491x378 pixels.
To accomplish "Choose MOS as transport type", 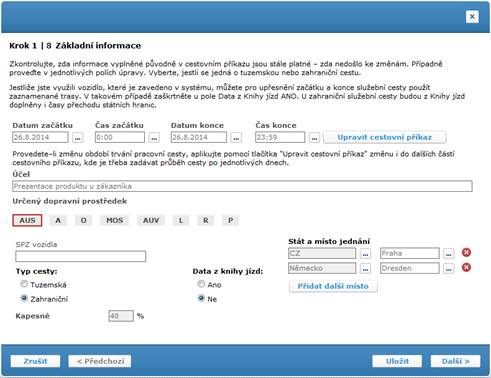I will [115, 220].
